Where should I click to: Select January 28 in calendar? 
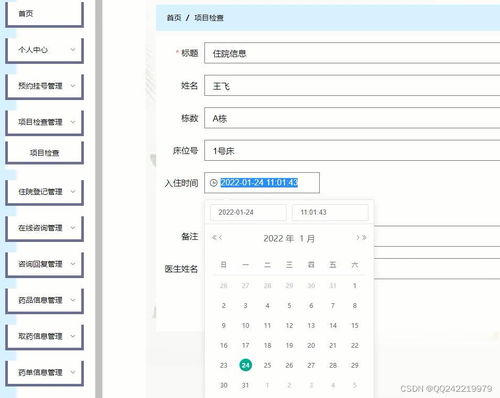point(333,365)
